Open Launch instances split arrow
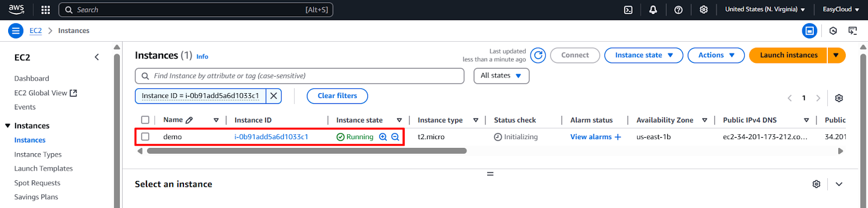Viewport: 868px width, 208px height. click(x=836, y=55)
